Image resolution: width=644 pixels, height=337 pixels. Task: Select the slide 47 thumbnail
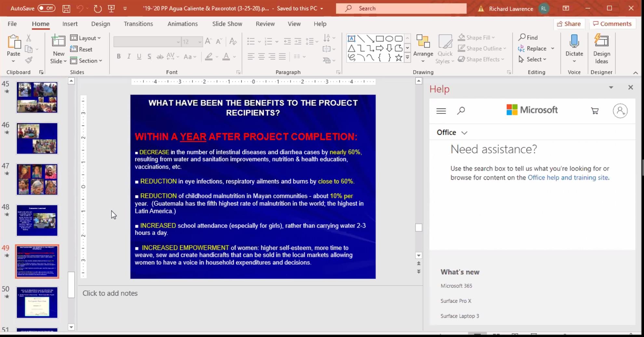37,179
